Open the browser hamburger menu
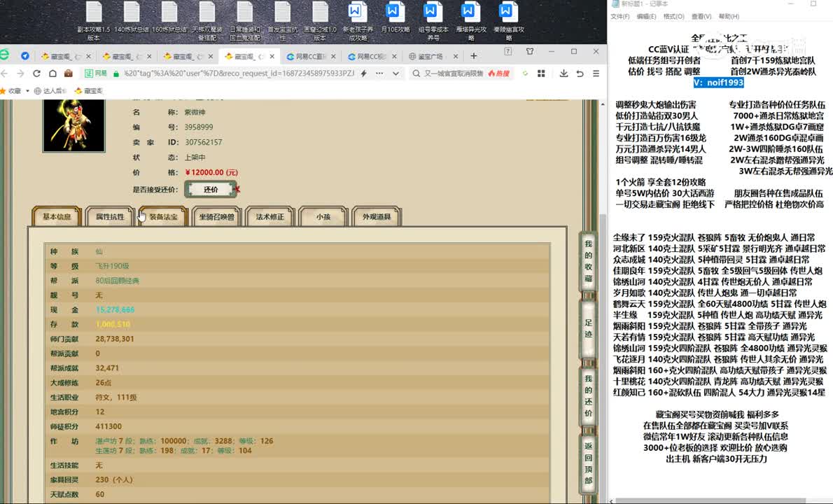This screenshot has height=504, width=833. click(x=596, y=73)
